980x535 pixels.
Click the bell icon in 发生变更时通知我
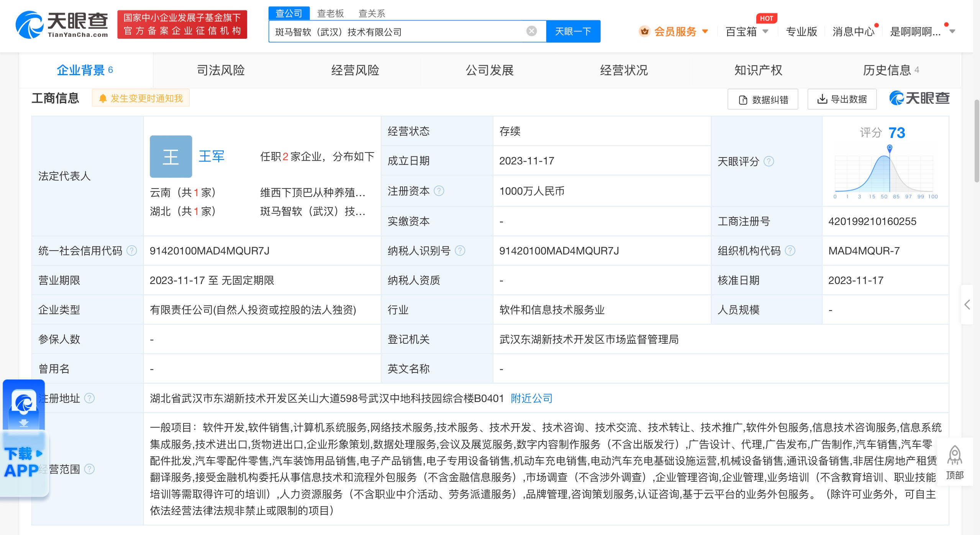pyautogui.click(x=102, y=98)
